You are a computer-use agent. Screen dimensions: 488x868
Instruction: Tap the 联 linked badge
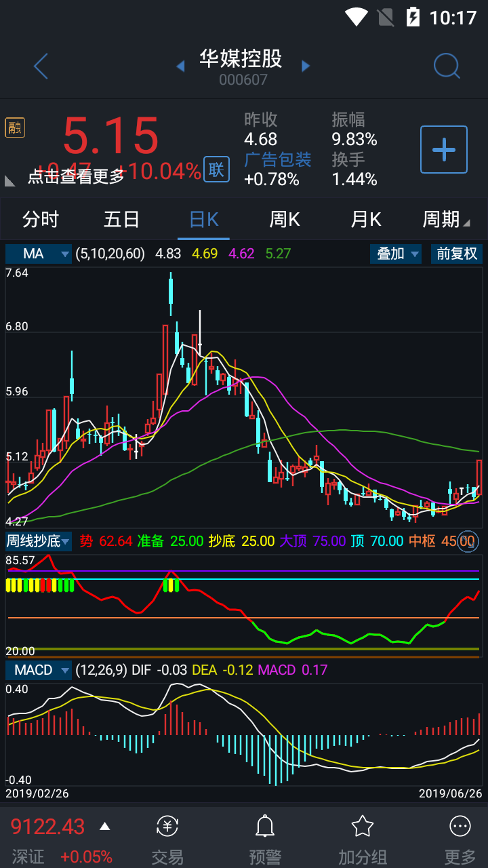point(216,170)
